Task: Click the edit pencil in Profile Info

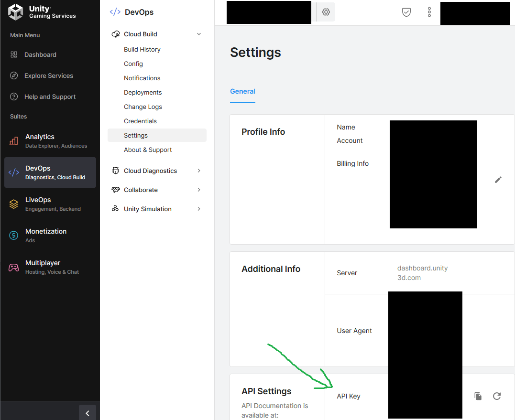Action: 498,179
